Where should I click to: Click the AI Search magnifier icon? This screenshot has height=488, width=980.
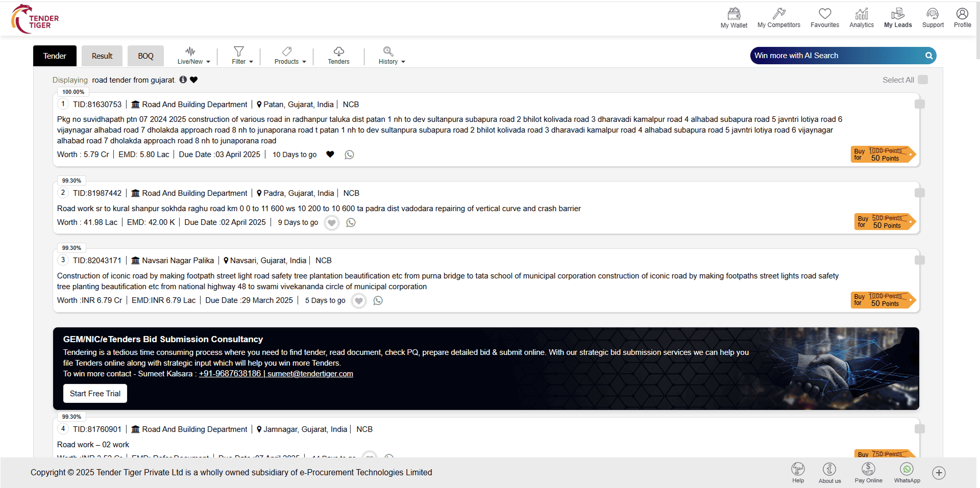pyautogui.click(x=929, y=56)
